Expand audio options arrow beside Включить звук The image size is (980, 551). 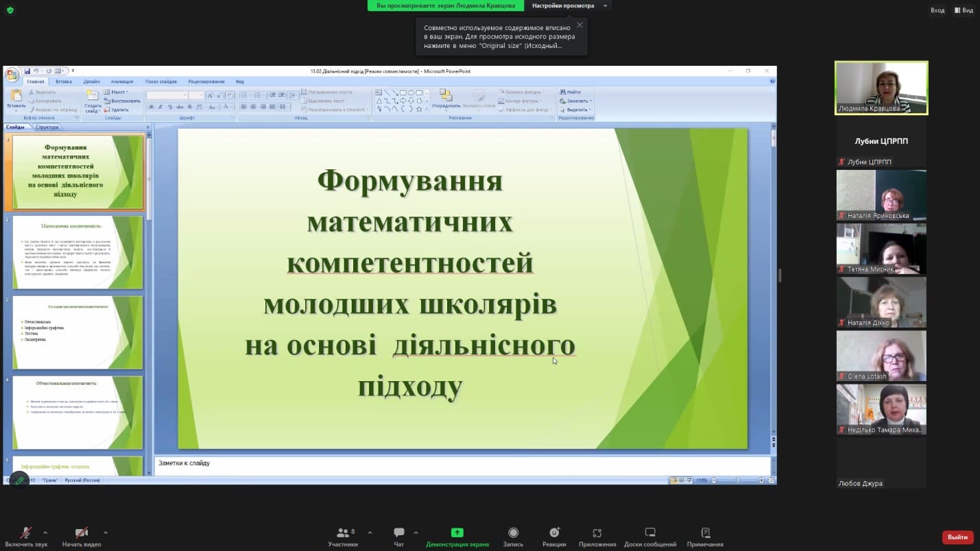(x=45, y=532)
